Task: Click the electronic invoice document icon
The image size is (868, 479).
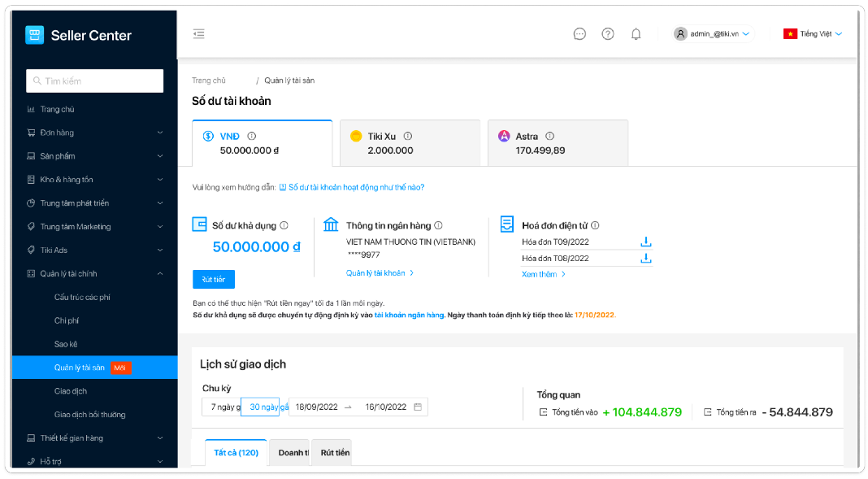Action: [507, 224]
